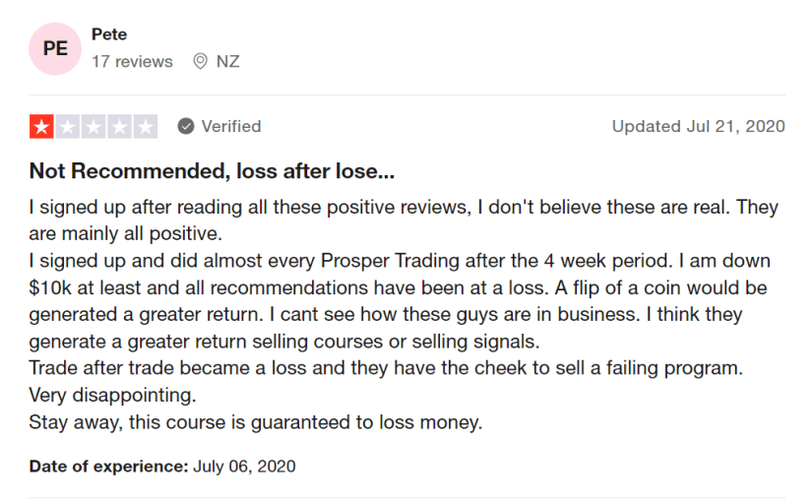This screenshot has width=812, height=504.
Task: Click the third grey rating star
Action: click(x=94, y=126)
